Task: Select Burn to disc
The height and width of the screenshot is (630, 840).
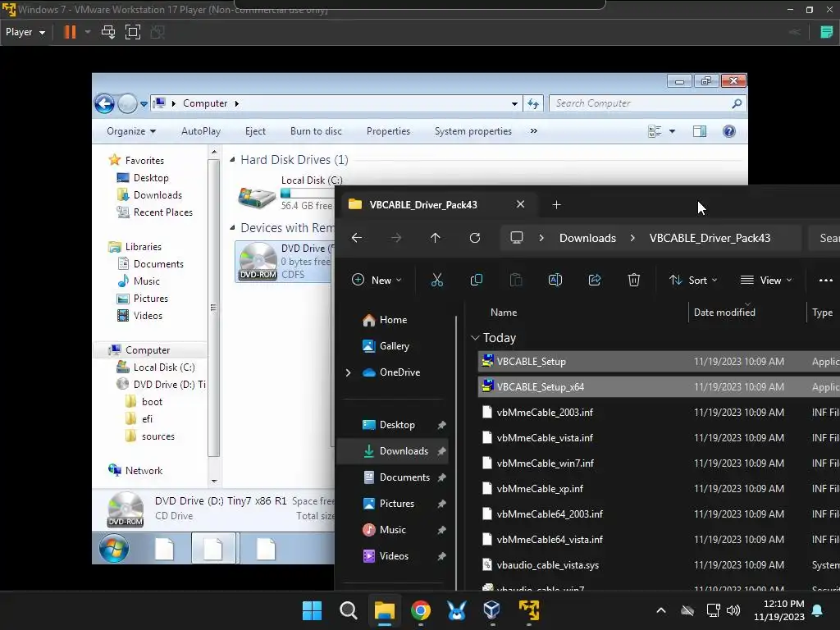Action: tap(316, 131)
